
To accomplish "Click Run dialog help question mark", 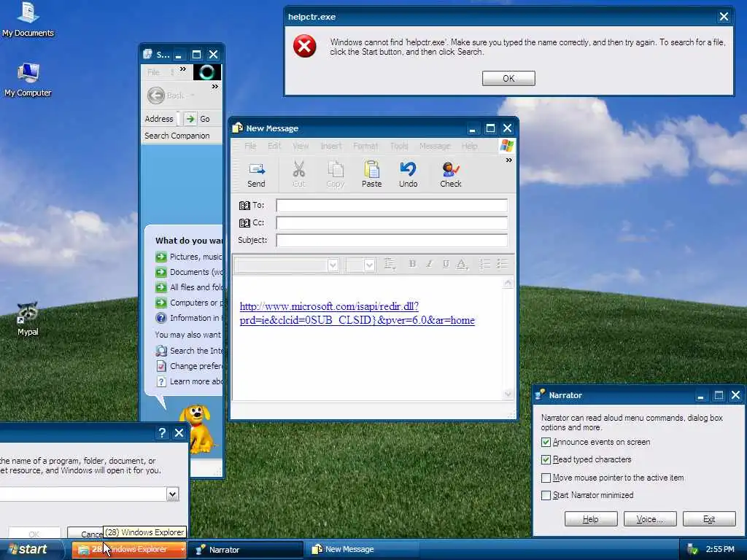I will click(x=162, y=433).
